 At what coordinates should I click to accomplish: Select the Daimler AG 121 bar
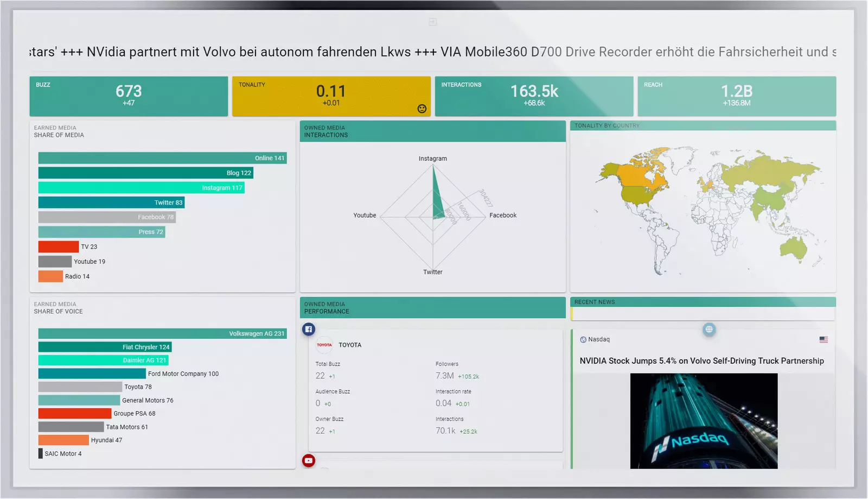pyautogui.click(x=103, y=360)
